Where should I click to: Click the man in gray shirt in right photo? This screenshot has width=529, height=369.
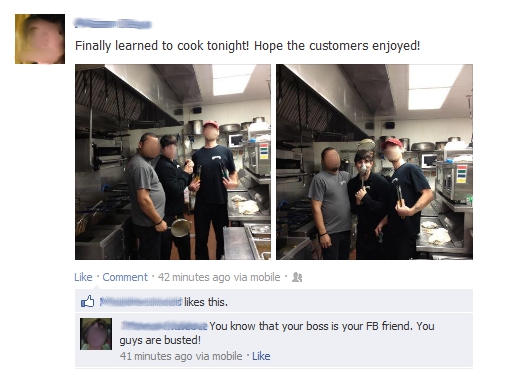coord(330,202)
